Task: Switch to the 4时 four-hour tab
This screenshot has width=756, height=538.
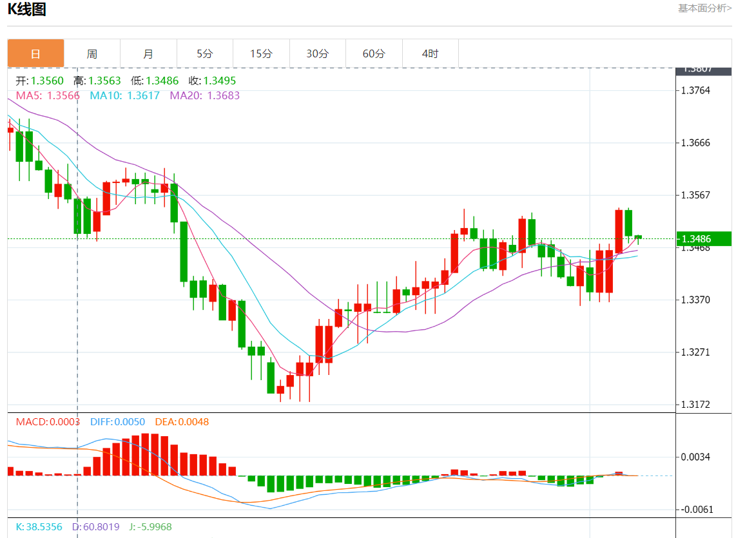Action: click(430, 53)
